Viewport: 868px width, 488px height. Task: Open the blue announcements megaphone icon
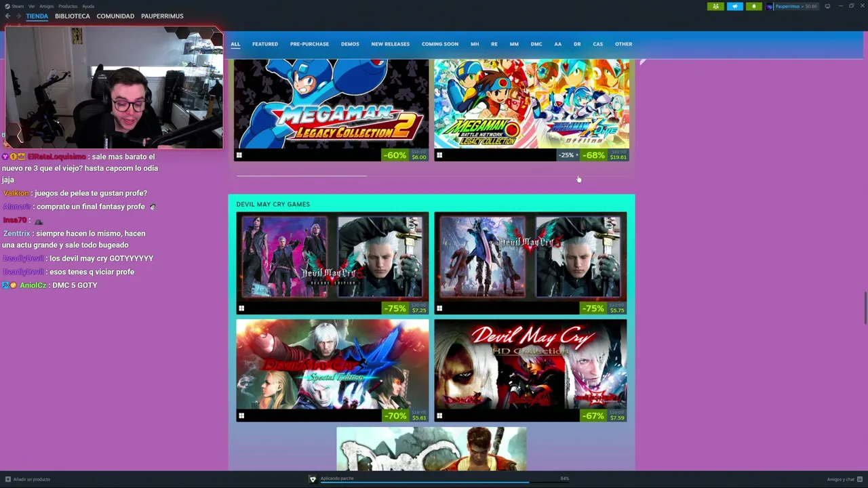pyautogui.click(x=735, y=6)
